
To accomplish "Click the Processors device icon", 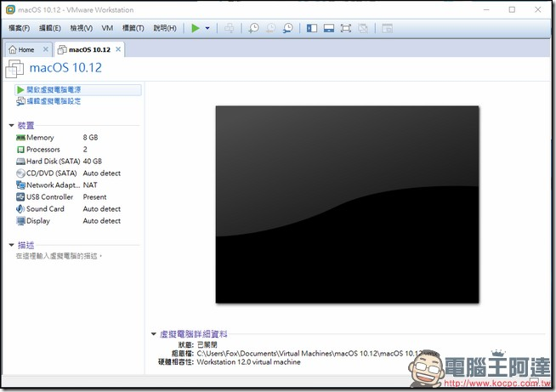I will 20,150.
